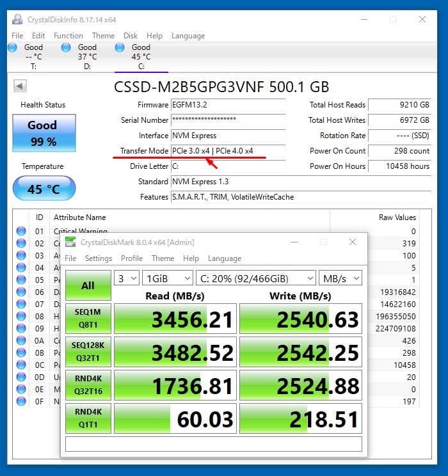
Task: Open the MB/s unit dropdown
Action: 340,278
